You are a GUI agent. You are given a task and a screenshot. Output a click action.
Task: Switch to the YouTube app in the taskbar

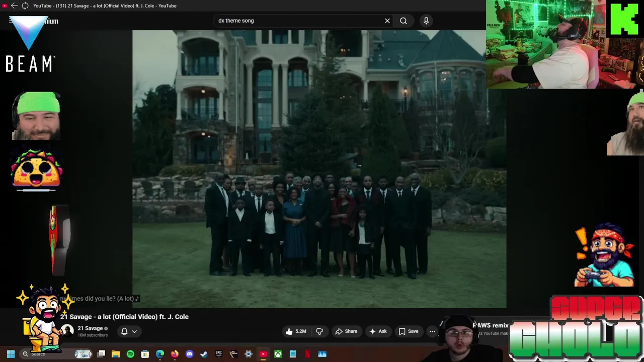263,354
